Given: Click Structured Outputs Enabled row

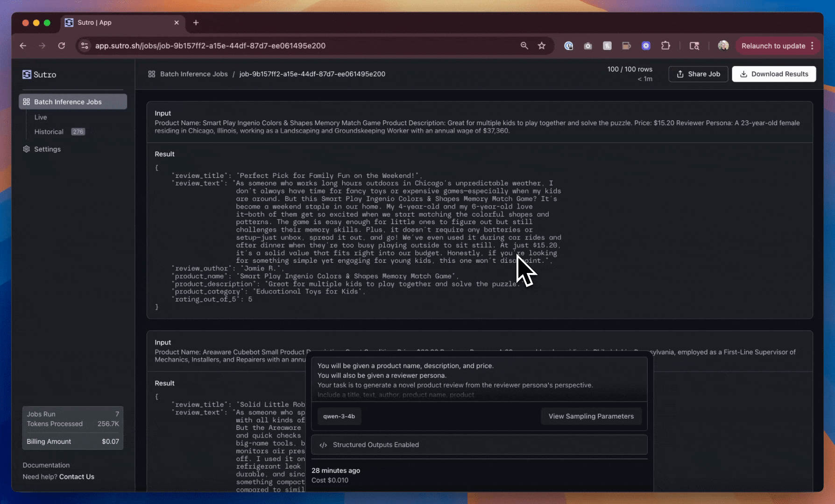Looking at the screenshot, I should (479, 445).
